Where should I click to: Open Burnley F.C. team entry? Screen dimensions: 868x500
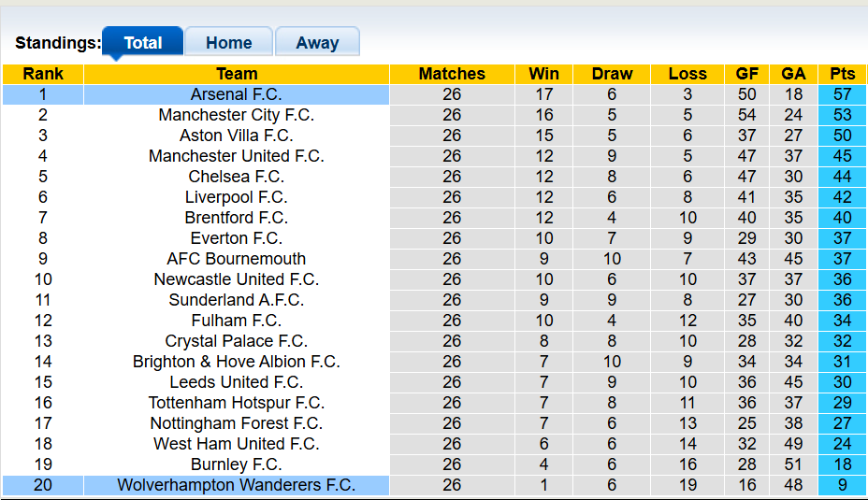click(x=236, y=464)
